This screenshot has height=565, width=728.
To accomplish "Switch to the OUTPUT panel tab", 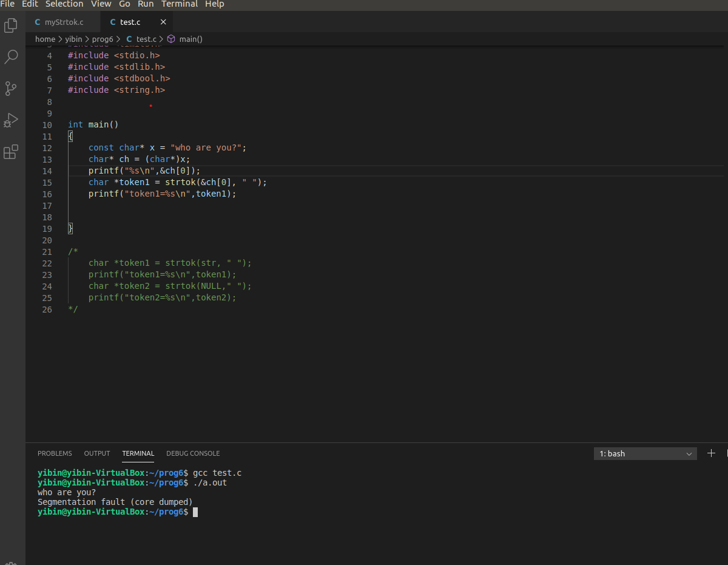I will click(x=97, y=453).
